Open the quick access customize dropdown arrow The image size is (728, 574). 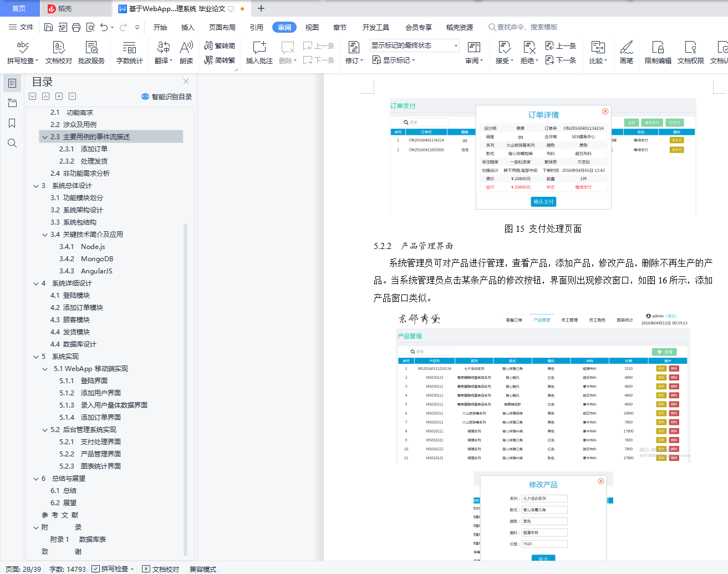point(137,27)
